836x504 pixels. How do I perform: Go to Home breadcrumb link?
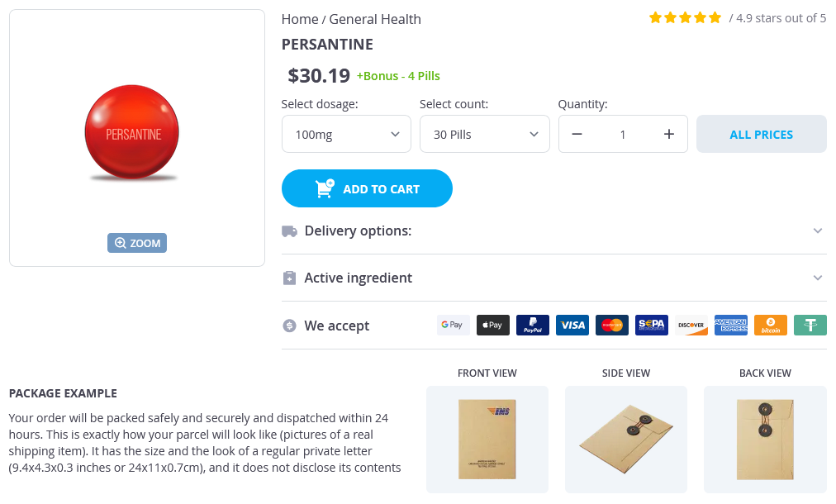(299, 19)
